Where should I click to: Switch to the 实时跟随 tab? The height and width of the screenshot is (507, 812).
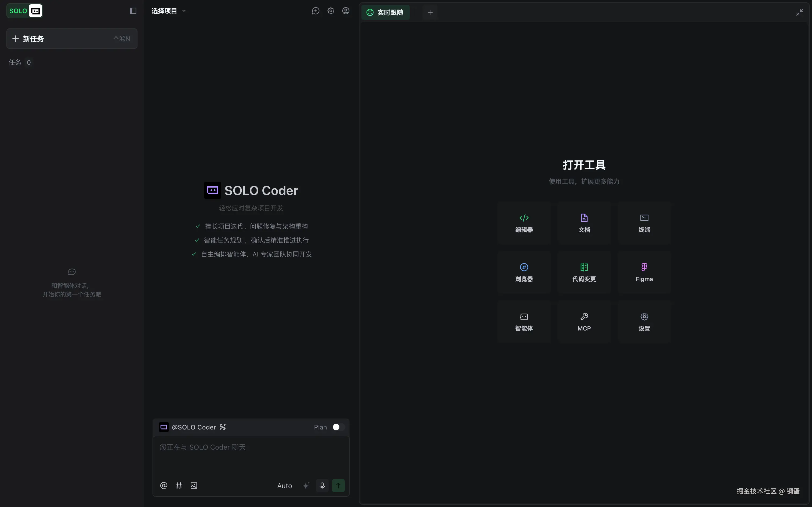(385, 12)
